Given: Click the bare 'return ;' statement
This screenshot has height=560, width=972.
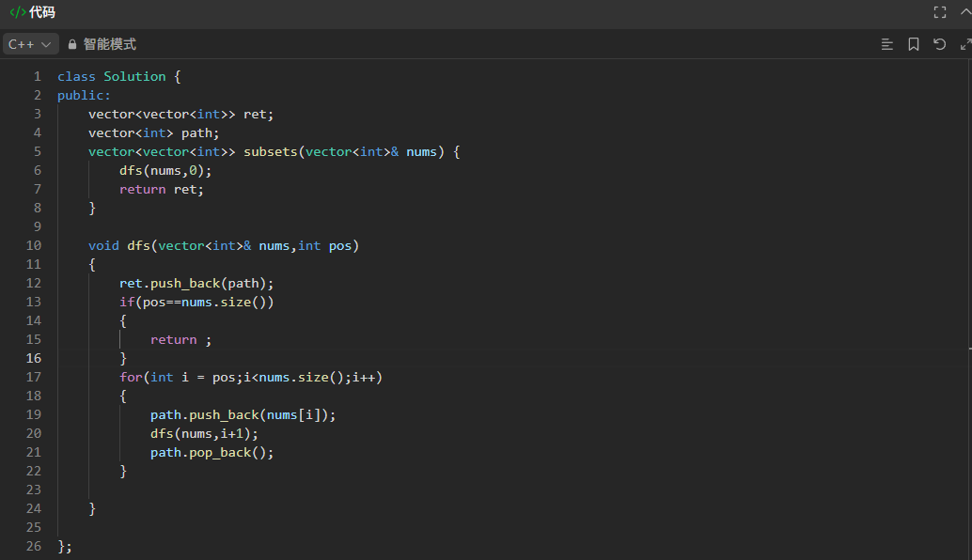Looking at the screenshot, I should click(180, 340).
